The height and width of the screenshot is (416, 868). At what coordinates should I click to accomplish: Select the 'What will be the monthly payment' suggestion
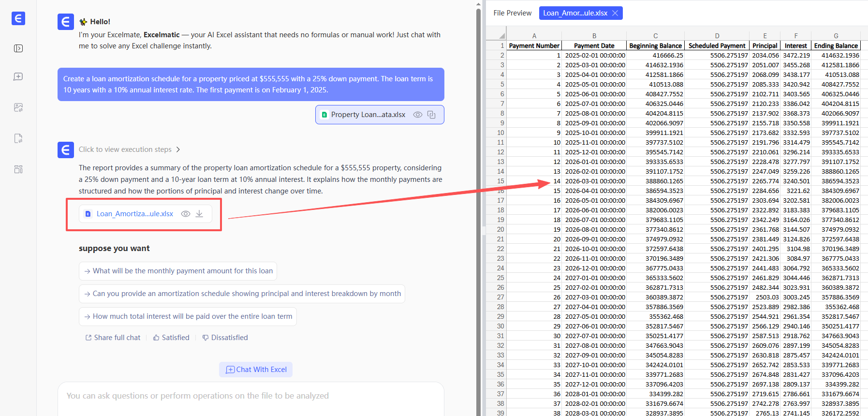(178, 271)
